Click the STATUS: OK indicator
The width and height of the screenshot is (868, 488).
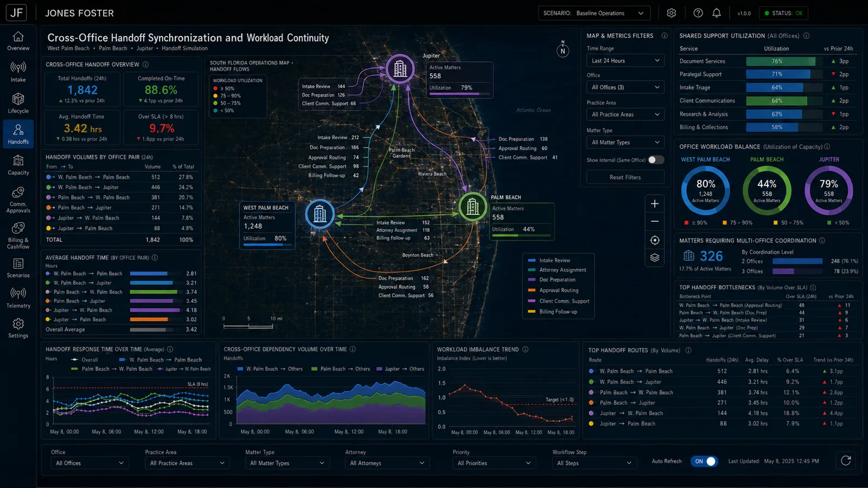pyautogui.click(x=783, y=13)
